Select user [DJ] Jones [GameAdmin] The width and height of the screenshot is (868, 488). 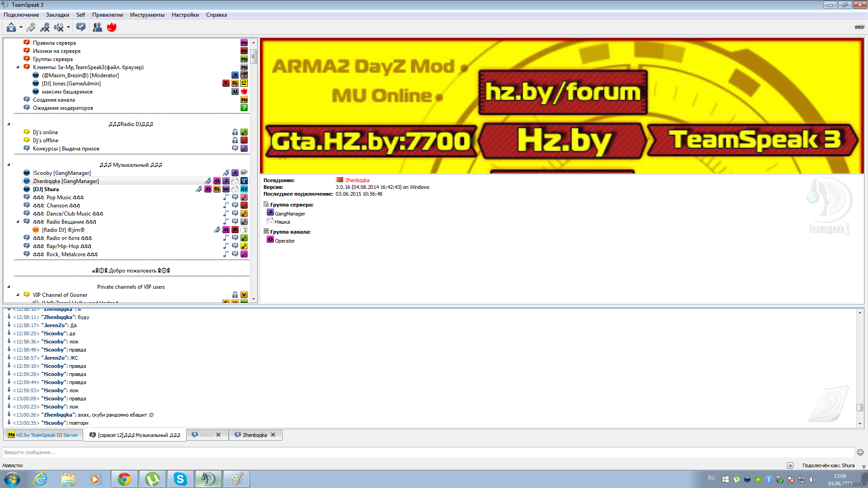(71, 84)
